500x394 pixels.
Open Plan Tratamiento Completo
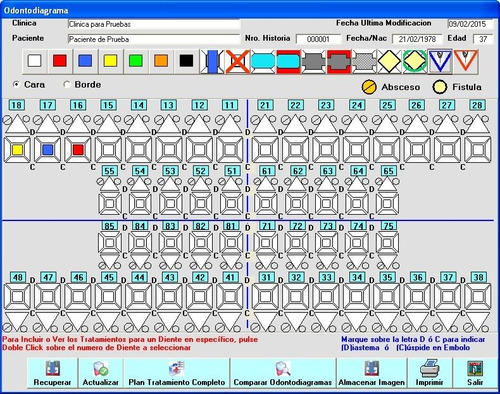point(177,373)
